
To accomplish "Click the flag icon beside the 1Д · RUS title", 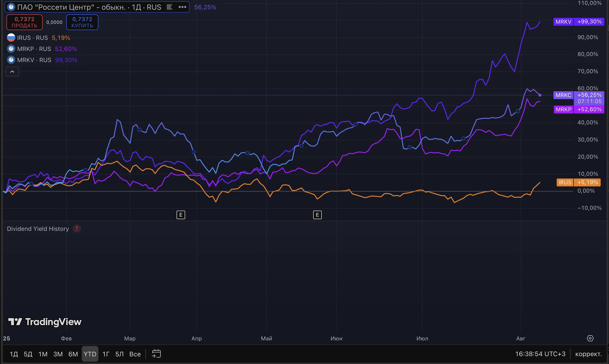I will (170, 7).
